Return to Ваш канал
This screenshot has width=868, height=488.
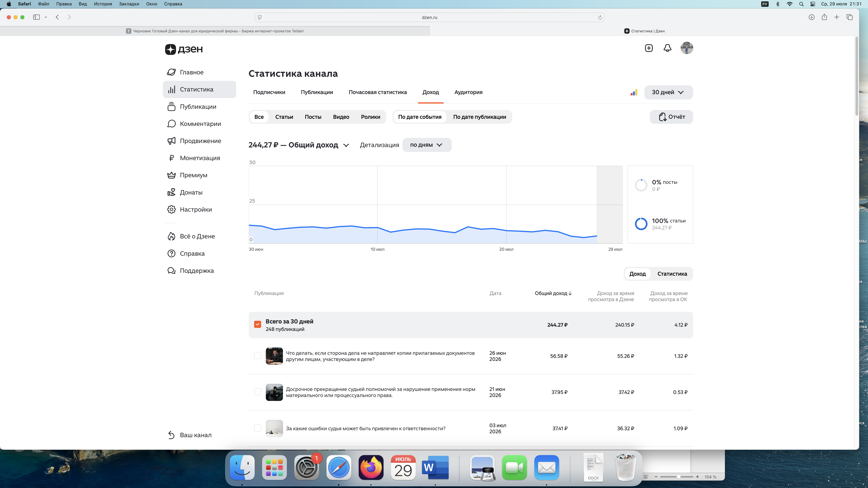tap(195, 435)
